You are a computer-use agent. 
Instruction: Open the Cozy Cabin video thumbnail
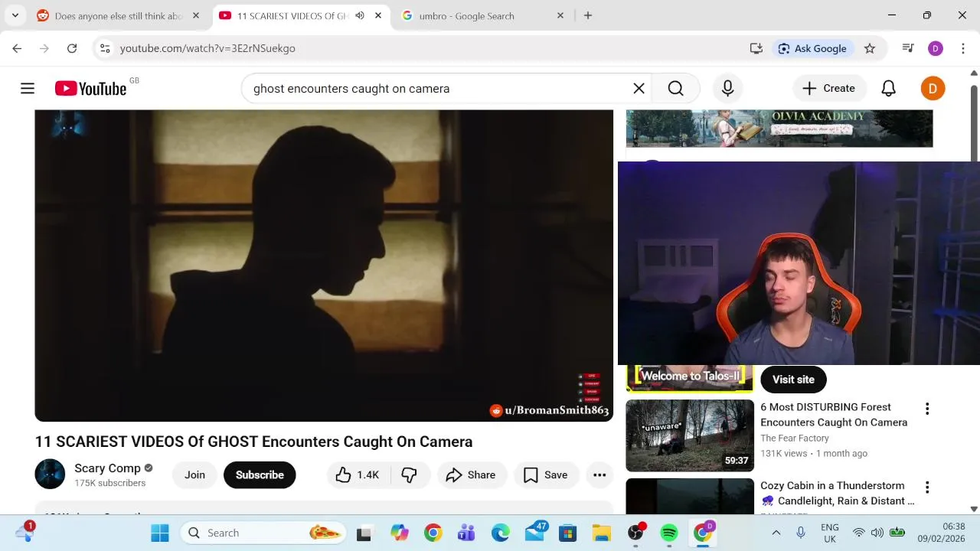tap(690, 497)
